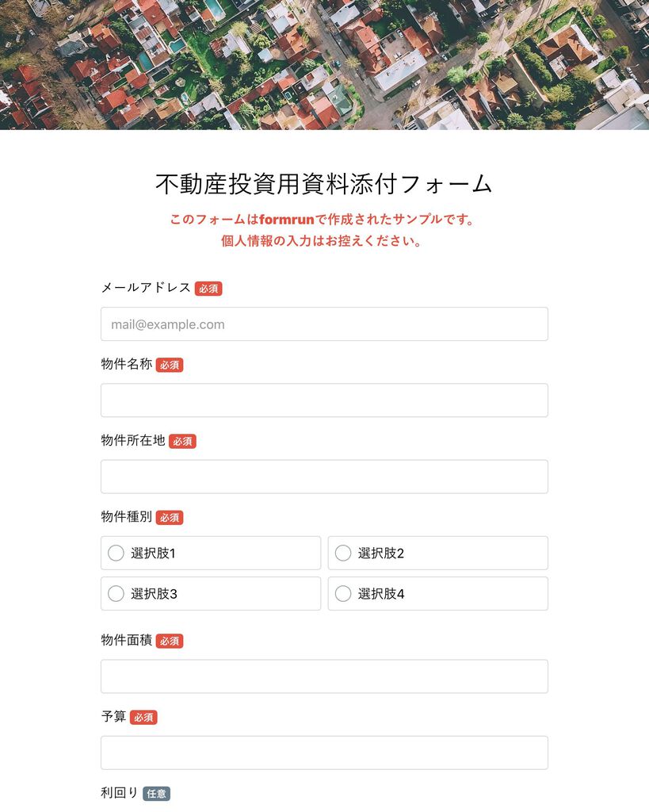Screen dimensions: 649x812
Task: Focus the 物件名称 text field
Action: [324, 400]
